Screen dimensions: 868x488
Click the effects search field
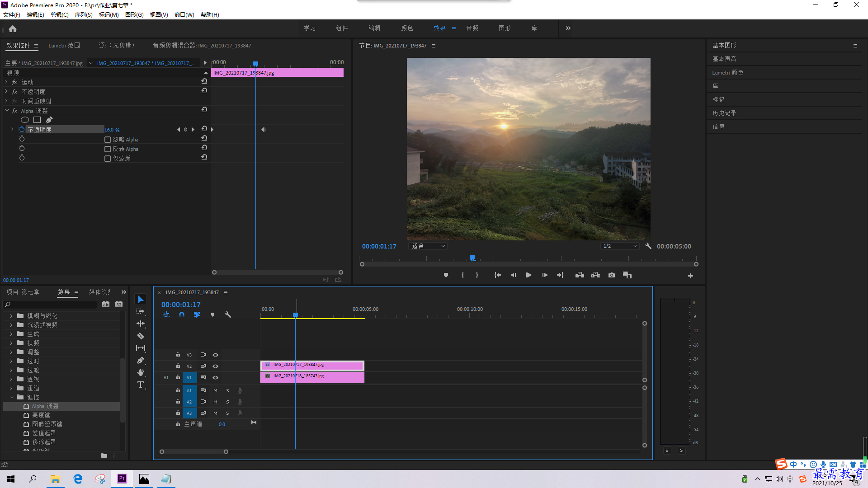click(50, 305)
